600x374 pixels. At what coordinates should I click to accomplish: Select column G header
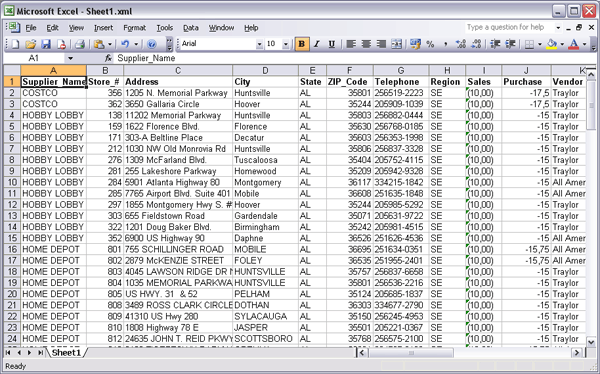[x=401, y=70]
